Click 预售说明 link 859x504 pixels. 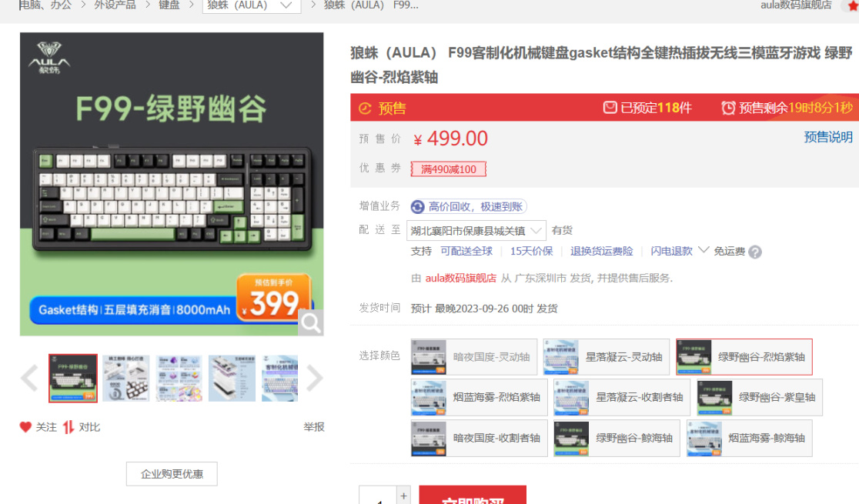827,137
